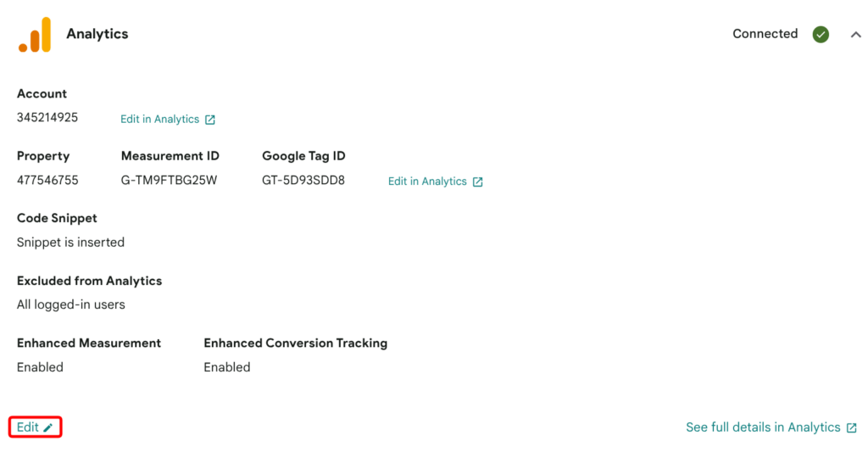Click the All logged-in users text

pyautogui.click(x=71, y=304)
